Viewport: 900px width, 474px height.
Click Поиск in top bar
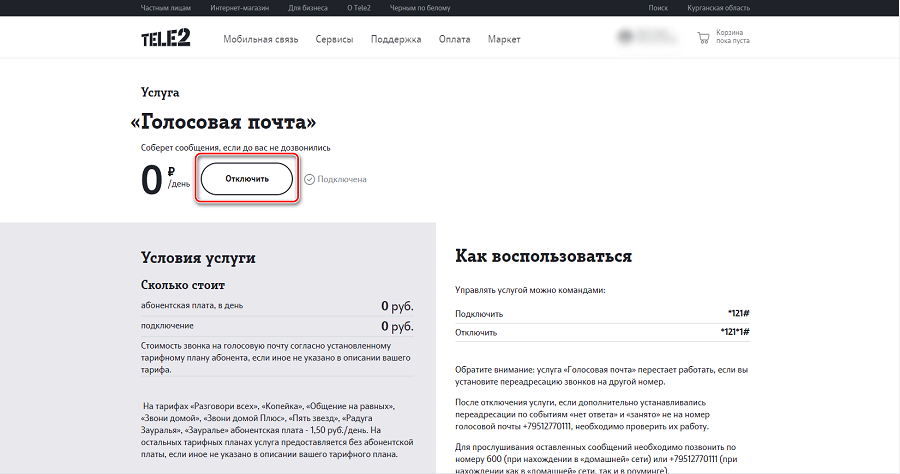click(x=658, y=8)
